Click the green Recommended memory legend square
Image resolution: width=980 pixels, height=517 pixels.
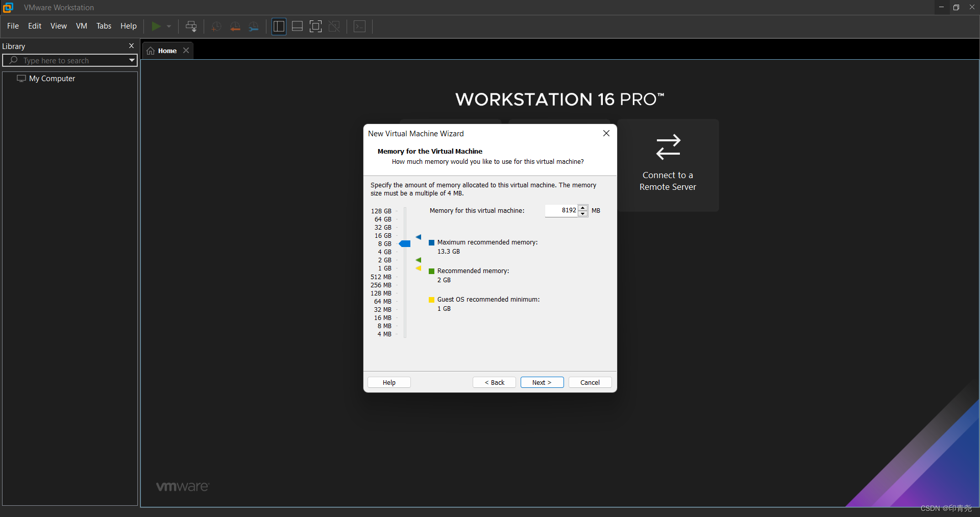click(432, 271)
